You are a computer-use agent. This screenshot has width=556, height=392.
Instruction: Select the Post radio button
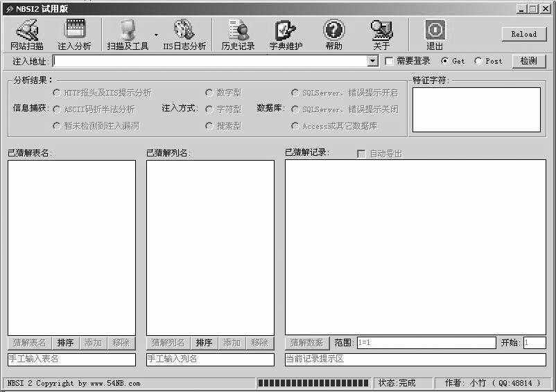pyautogui.click(x=478, y=62)
